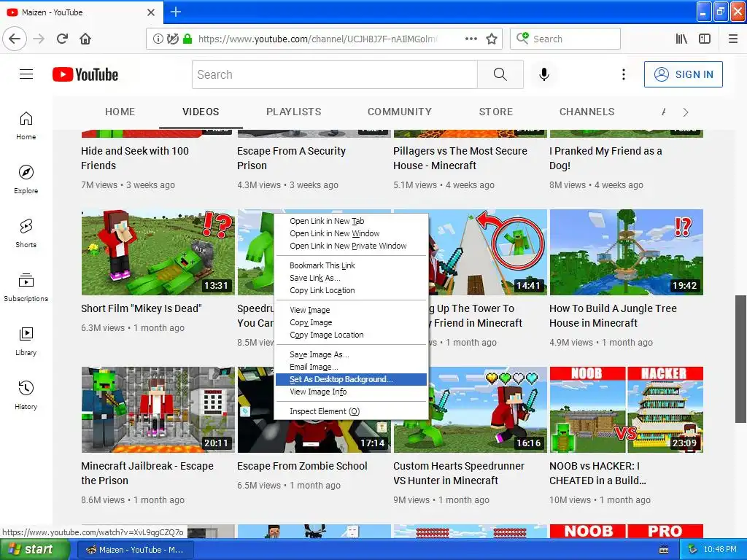Image resolution: width=747 pixels, height=560 pixels.
Task: Open the YouTube guide hamburger menu
Action: point(26,74)
